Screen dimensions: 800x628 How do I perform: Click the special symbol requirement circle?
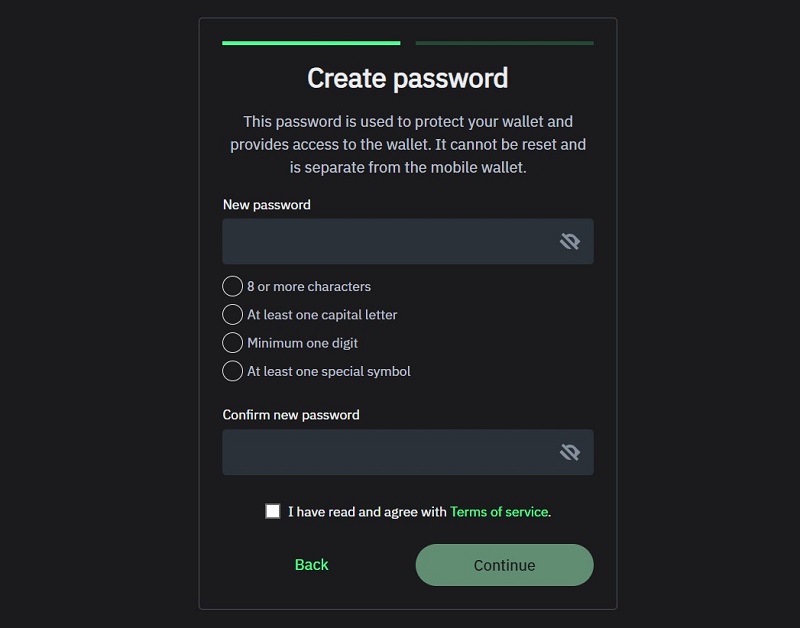tap(232, 371)
